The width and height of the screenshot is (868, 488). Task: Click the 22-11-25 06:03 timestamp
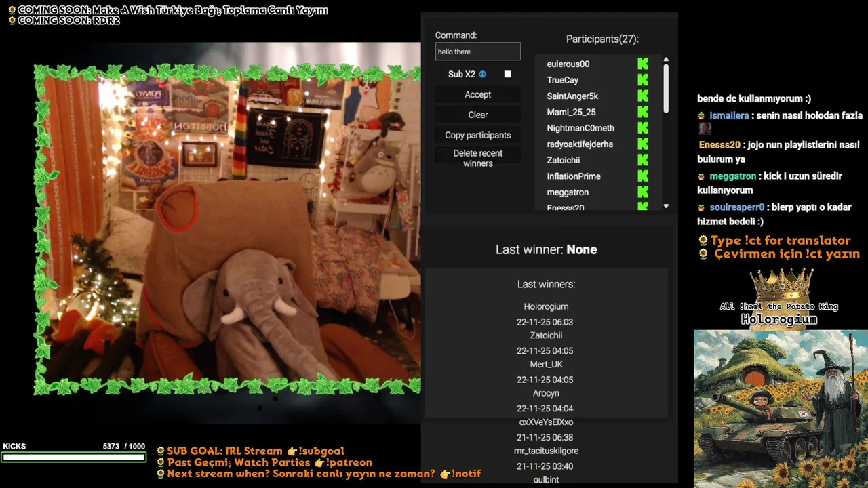545,322
